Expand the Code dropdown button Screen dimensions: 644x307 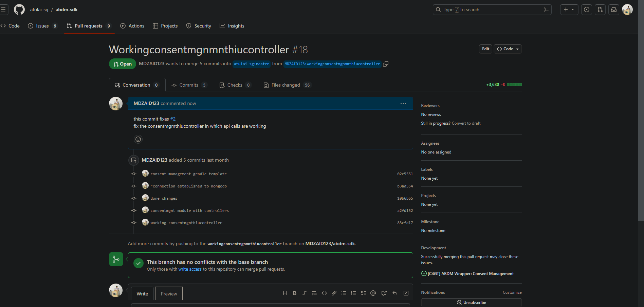[x=508, y=49]
